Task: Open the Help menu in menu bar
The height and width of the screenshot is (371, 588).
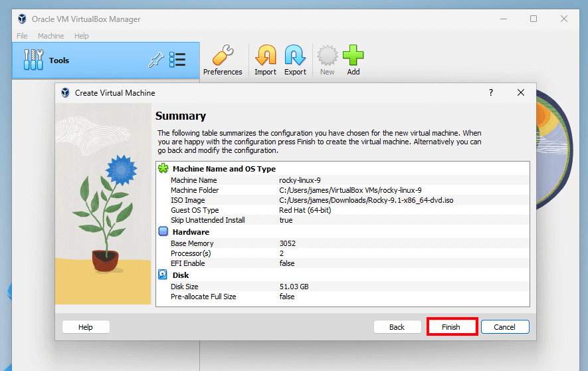Action: click(x=81, y=36)
